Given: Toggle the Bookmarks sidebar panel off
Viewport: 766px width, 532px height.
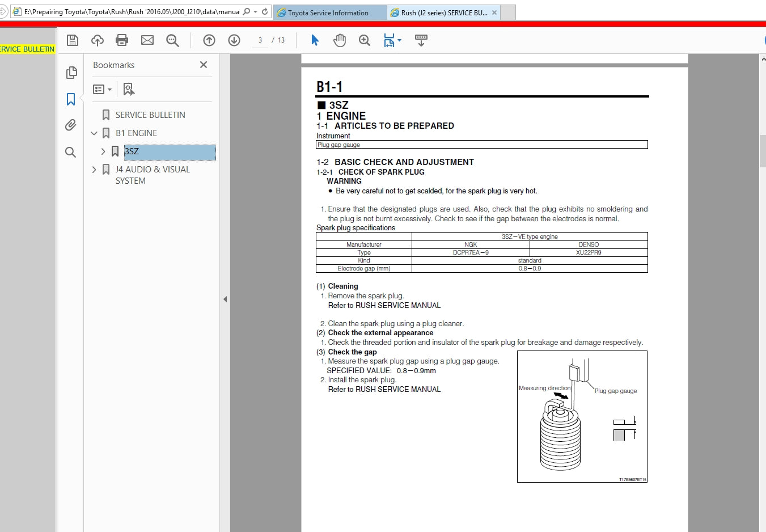Looking at the screenshot, I should coord(71,99).
